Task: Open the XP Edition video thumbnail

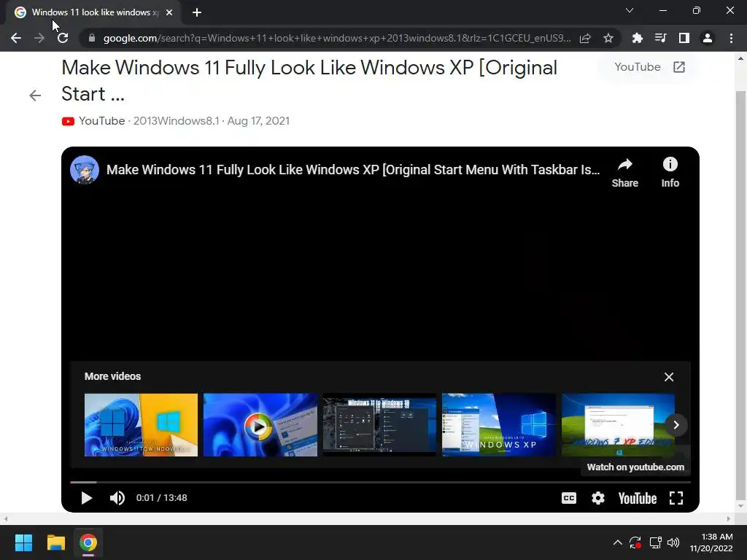Action: (618, 425)
